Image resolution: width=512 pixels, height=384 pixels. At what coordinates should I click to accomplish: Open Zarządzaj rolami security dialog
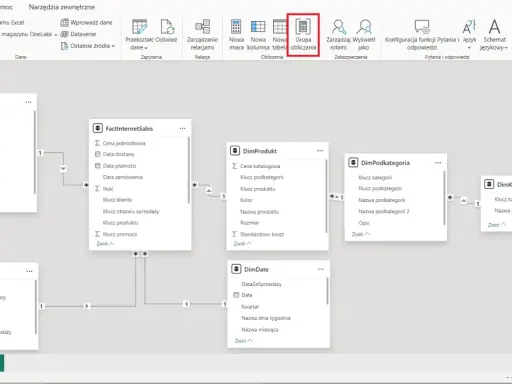coord(338,35)
